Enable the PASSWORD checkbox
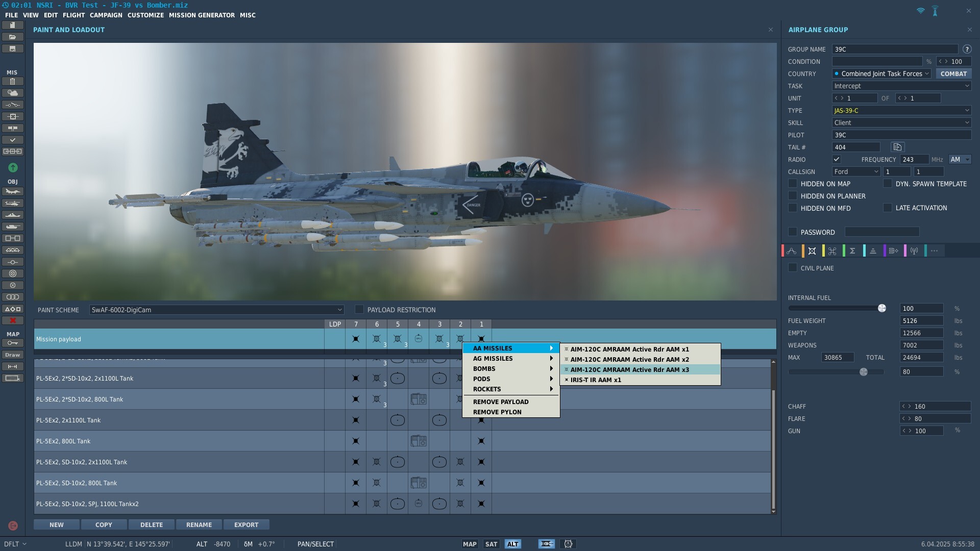 793,232
